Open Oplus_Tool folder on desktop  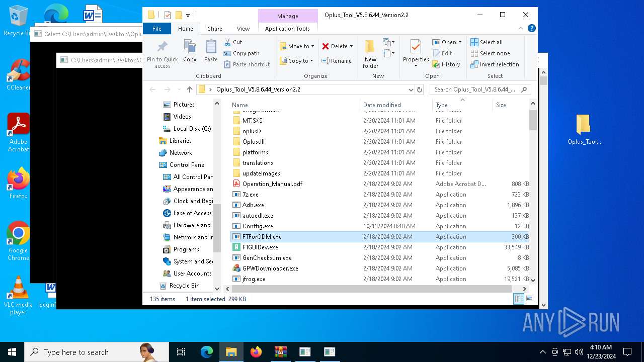tap(584, 130)
